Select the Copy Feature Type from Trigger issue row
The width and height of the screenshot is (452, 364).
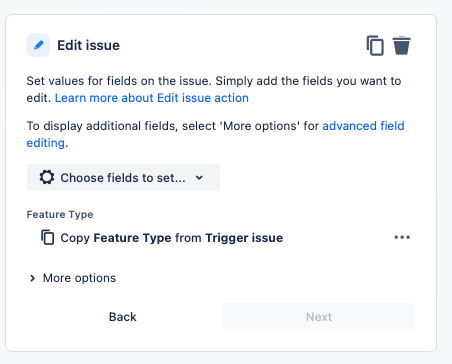pyautogui.click(x=225, y=238)
